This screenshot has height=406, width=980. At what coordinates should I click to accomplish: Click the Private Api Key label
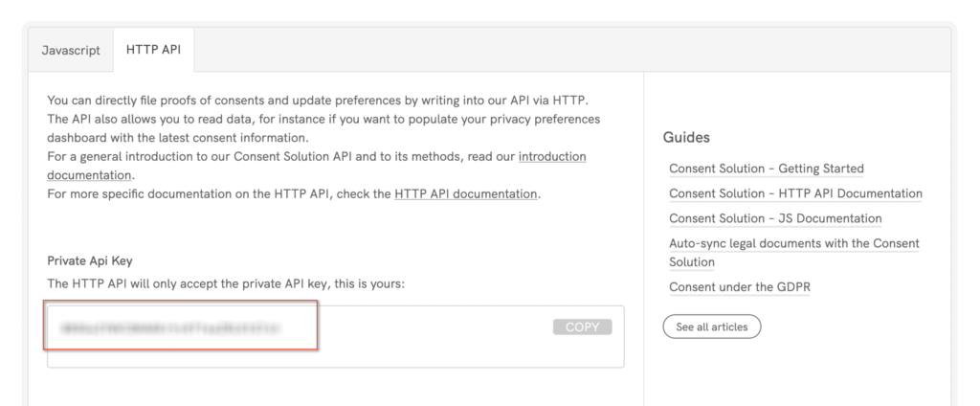(x=96, y=260)
